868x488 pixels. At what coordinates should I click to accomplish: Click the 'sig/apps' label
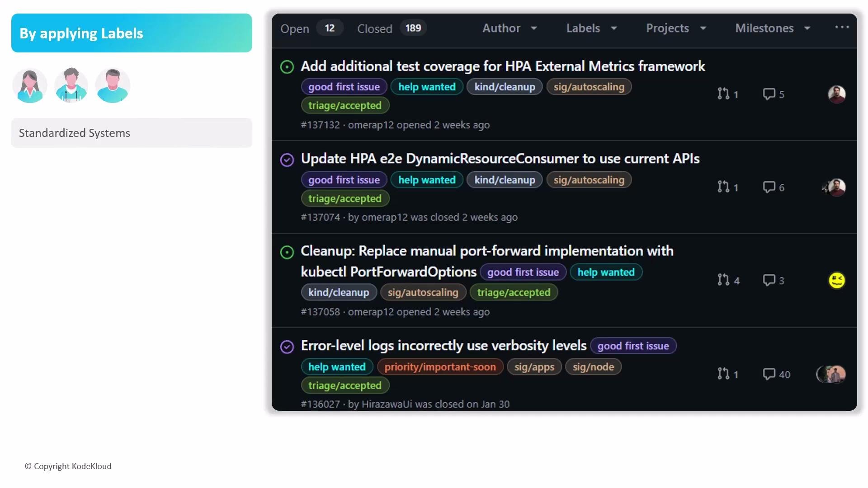click(x=534, y=367)
